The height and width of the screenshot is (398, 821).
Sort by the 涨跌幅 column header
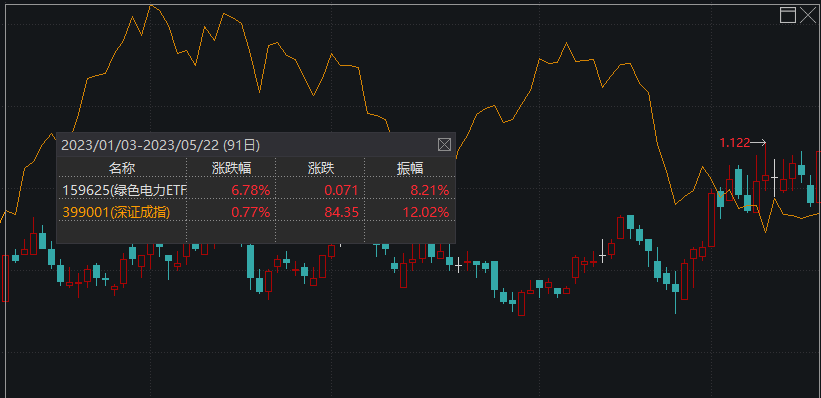pos(231,168)
